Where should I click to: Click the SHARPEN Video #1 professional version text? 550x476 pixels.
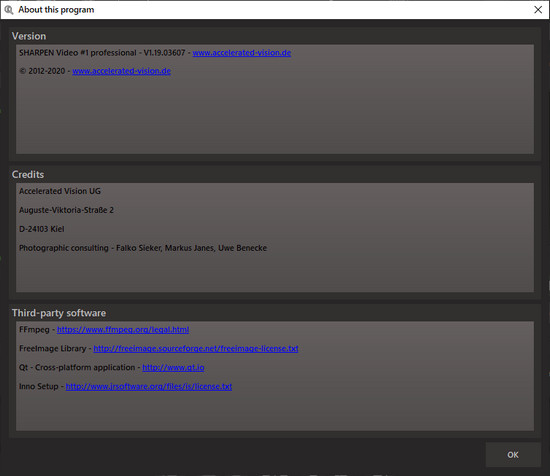coord(102,53)
